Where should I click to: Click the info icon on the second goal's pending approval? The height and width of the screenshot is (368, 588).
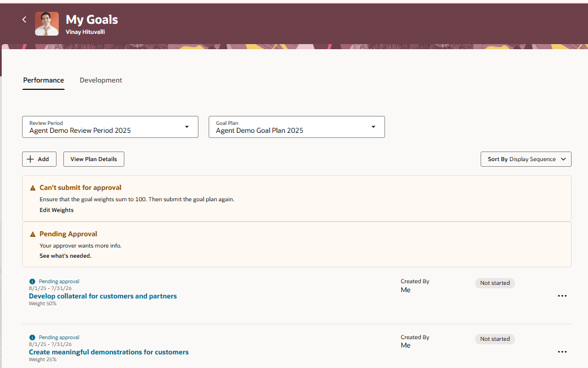[32, 337]
